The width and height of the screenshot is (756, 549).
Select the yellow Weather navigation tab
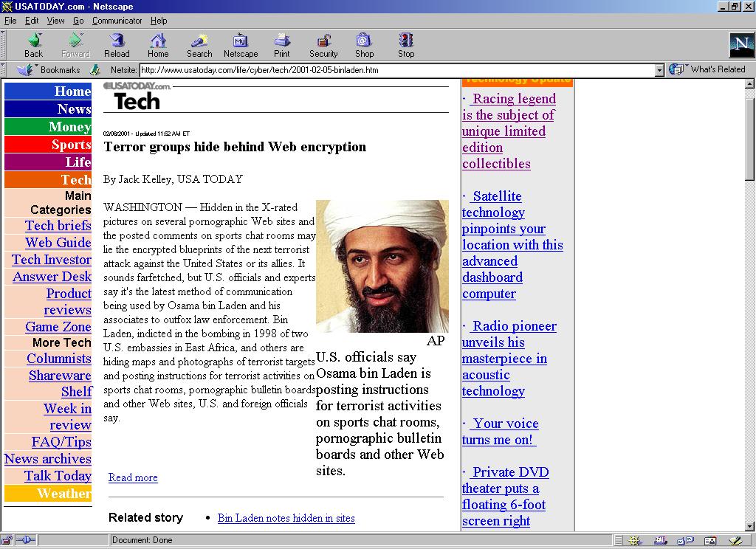(x=48, y=493)
